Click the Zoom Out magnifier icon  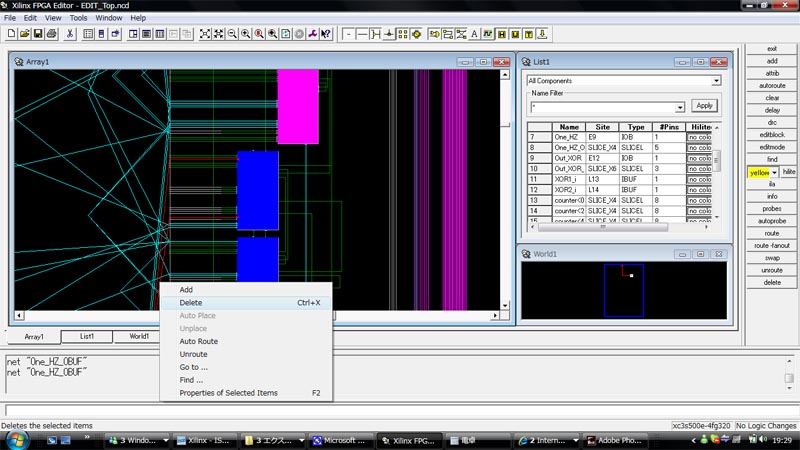(x=232, y=34)
